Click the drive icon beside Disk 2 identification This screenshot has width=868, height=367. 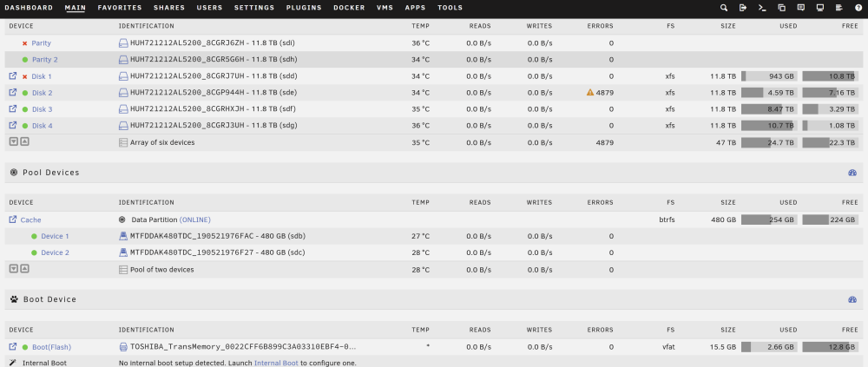pyautogui.click(x=123, y=93)
